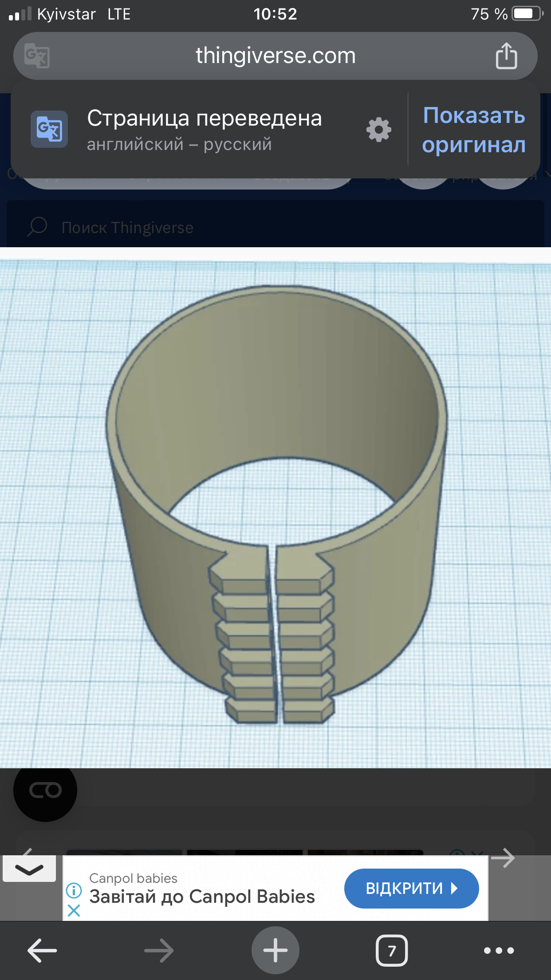Open Завітай до Canpol Babies ad text
Viewport: 551px width, 980px height.
coord(202,897)
